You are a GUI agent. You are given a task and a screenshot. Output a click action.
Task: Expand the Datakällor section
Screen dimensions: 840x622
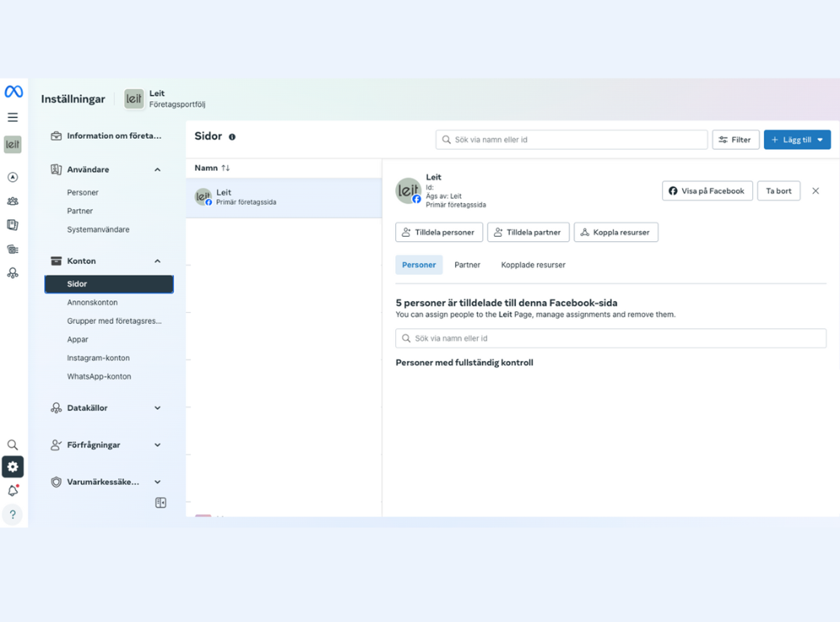(158, 408)
